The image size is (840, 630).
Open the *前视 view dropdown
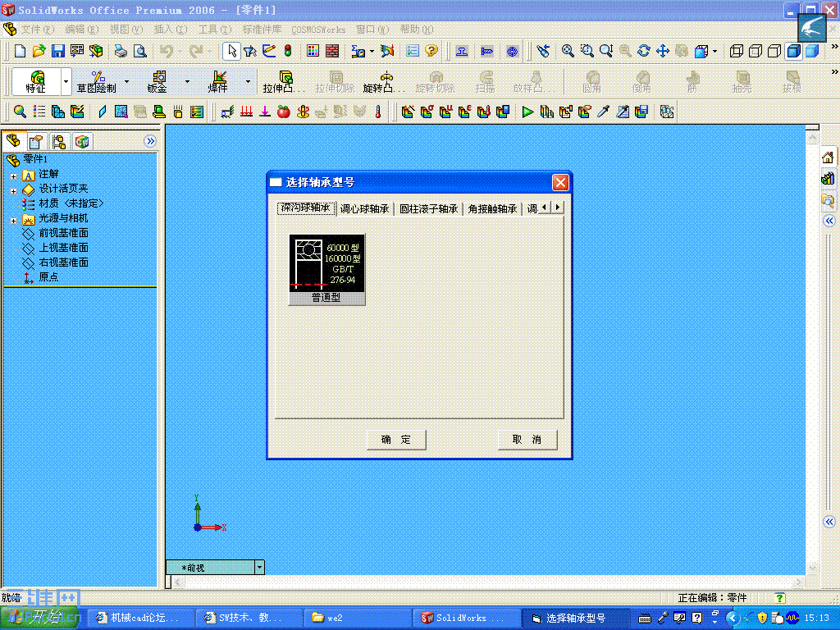point(259,567)
